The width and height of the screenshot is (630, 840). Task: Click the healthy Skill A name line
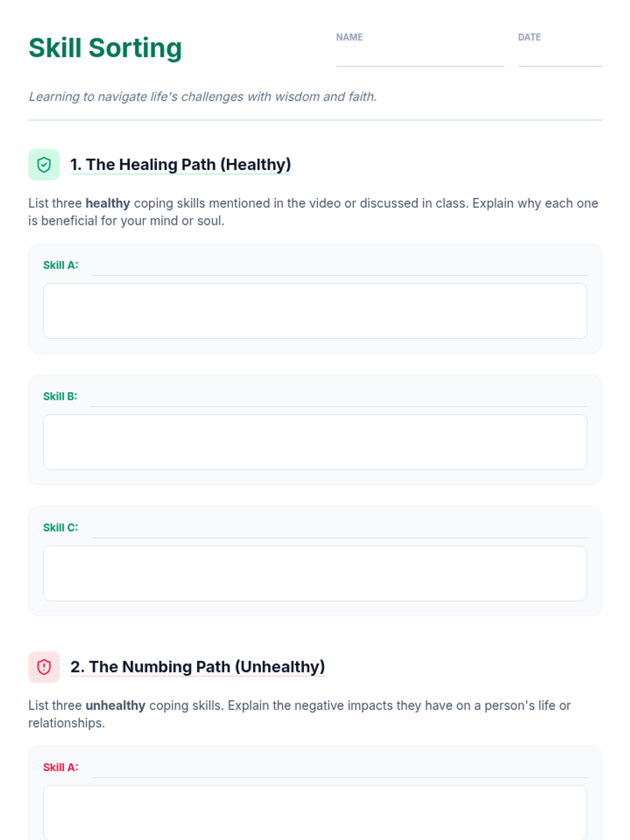coord(339,268)
